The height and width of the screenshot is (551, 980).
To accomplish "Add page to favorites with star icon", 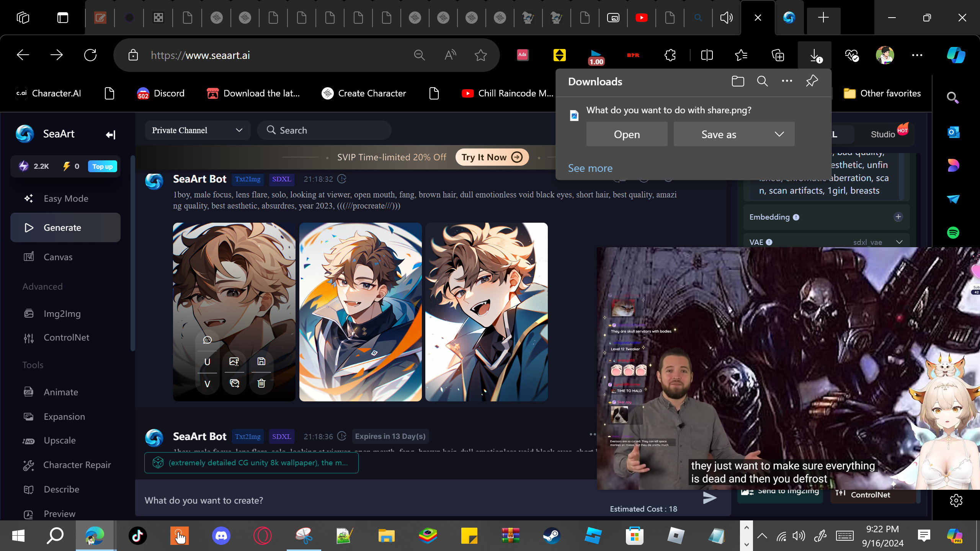I will [481, 55].
